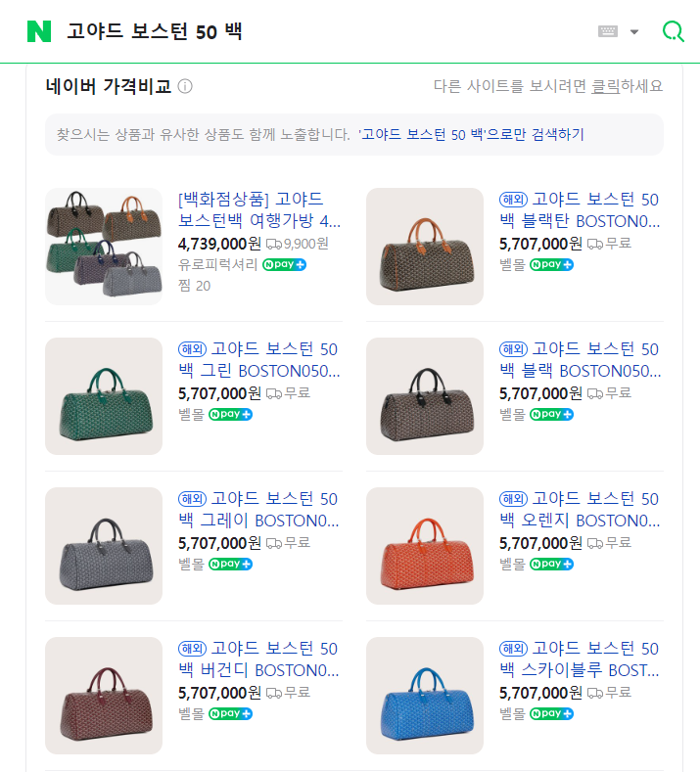Click the multi-bag thumbnail image
The image size is (700, 772).
click(x=104, y=247)
